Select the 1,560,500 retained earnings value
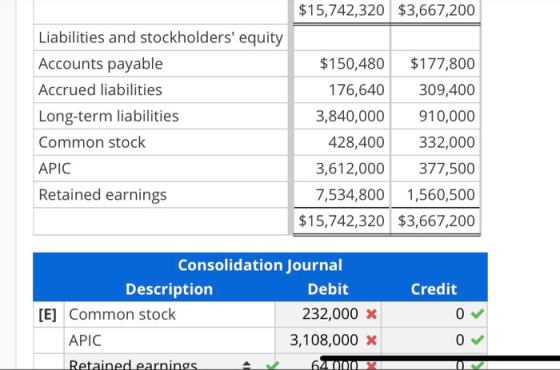Viewport: 560px width, 370px height. pos(441,195)
